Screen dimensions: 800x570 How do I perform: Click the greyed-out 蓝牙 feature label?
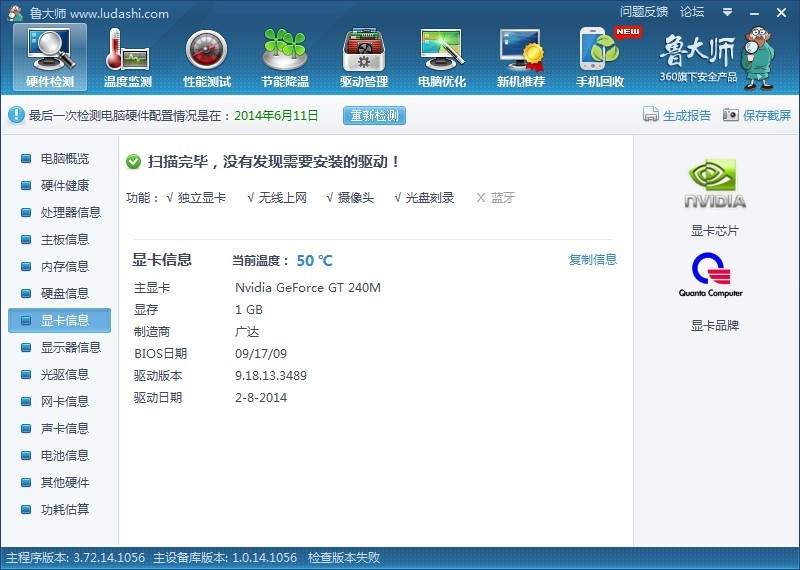(503, 198)
